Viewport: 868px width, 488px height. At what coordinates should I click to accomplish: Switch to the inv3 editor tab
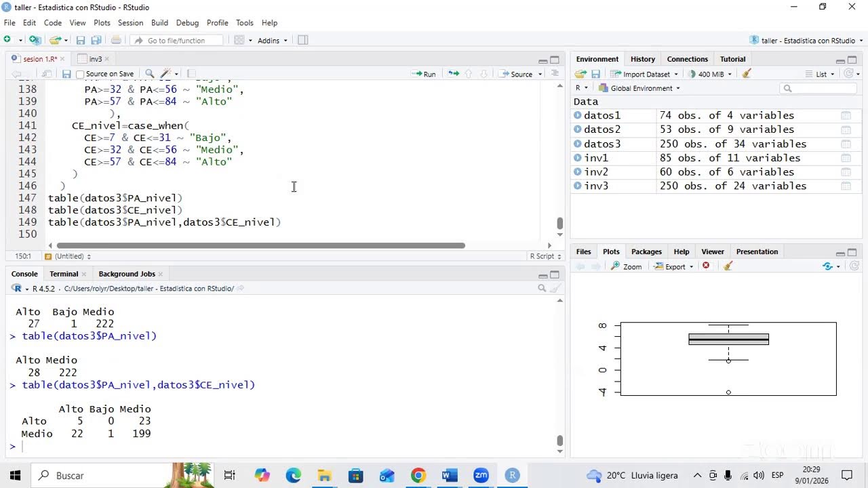[96, 59]
